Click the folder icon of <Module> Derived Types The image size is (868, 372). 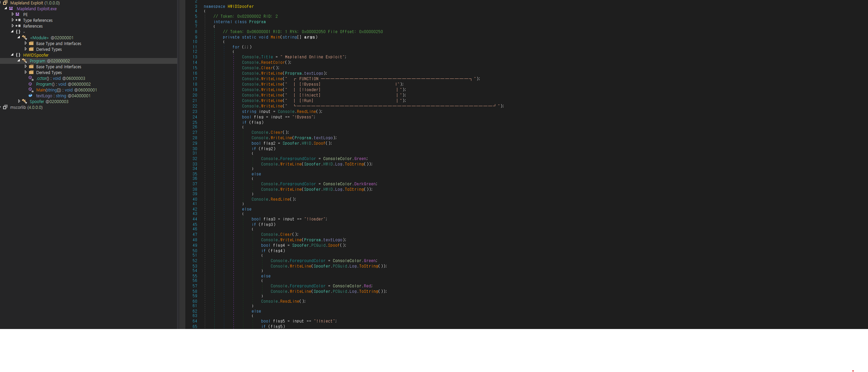click(x=31, y=49)
